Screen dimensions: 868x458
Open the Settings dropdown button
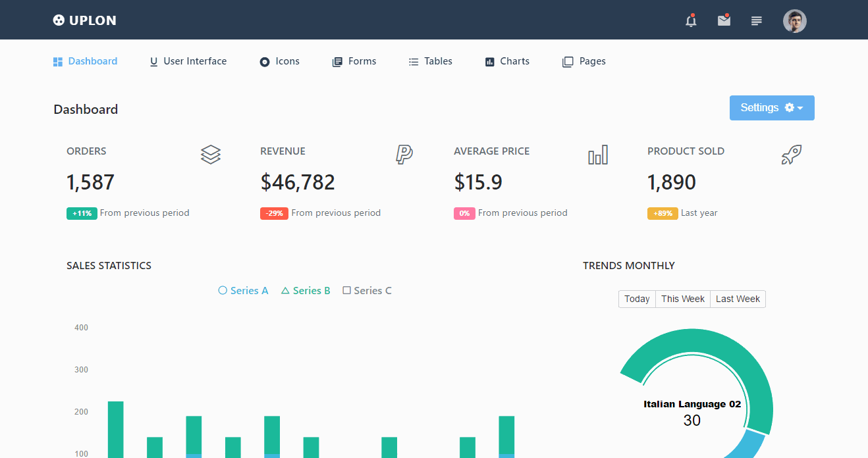(x=771, y=108)
